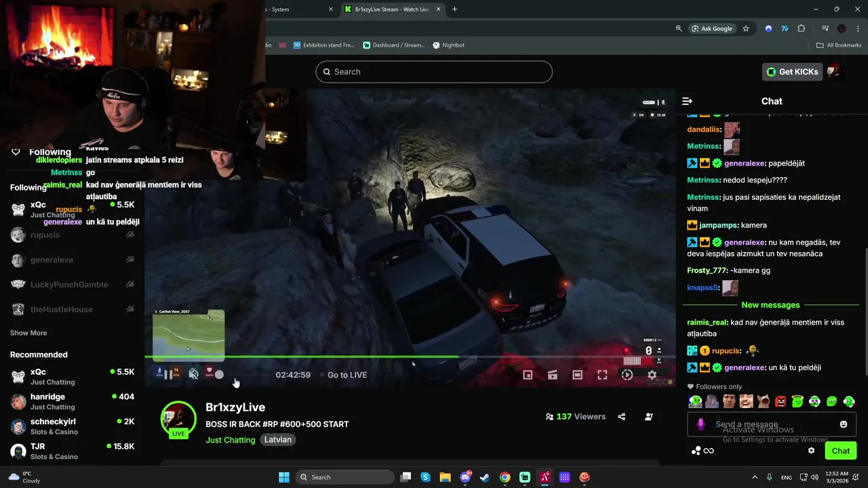Open Dashboard / Stream bookmark
The width and height of the screenshot is (868, 488).
393,45
